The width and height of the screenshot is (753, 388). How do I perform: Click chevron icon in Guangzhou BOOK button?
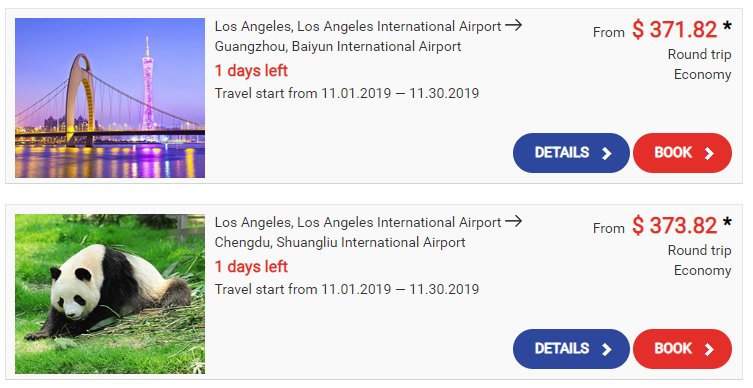pyautogui.click(x=709, y=154)
